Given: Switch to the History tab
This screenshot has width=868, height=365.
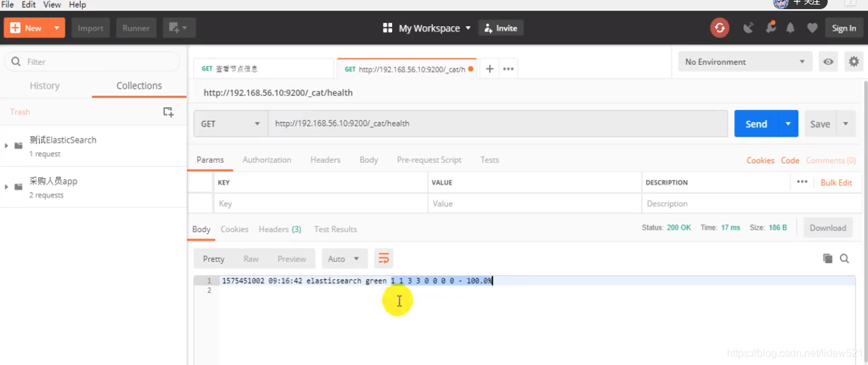Looking at the screenshot, I should tap(45, 85).
